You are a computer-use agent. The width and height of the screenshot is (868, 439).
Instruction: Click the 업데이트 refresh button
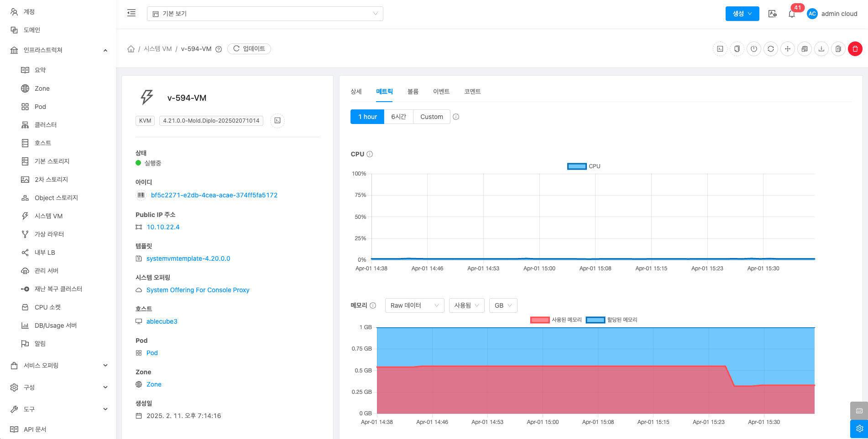(x=249, y=49)
